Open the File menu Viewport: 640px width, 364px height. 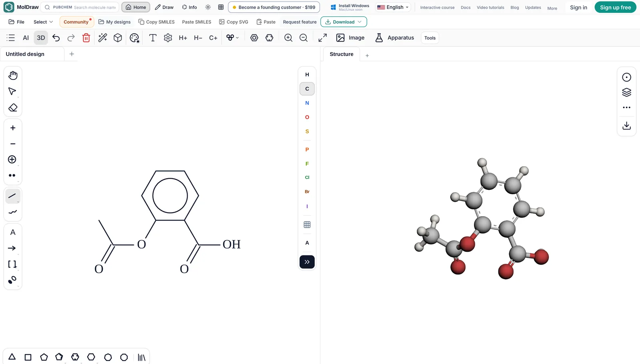[x=16, y=22]
